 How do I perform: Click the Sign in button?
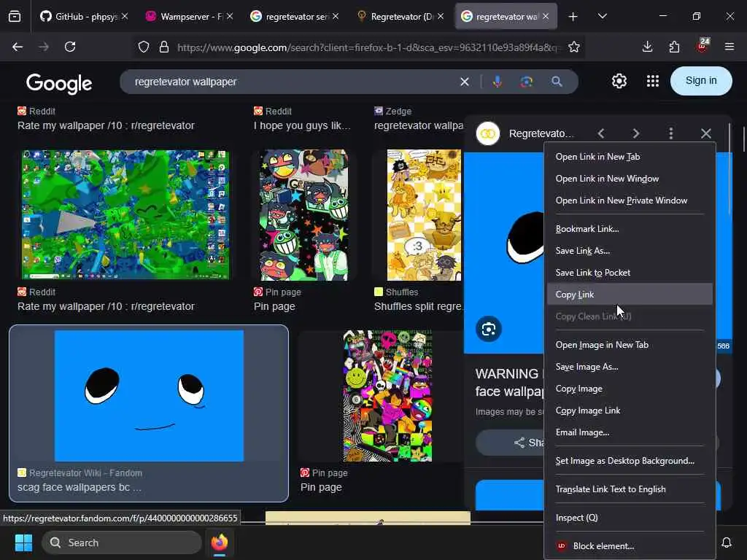pos(701,81)
